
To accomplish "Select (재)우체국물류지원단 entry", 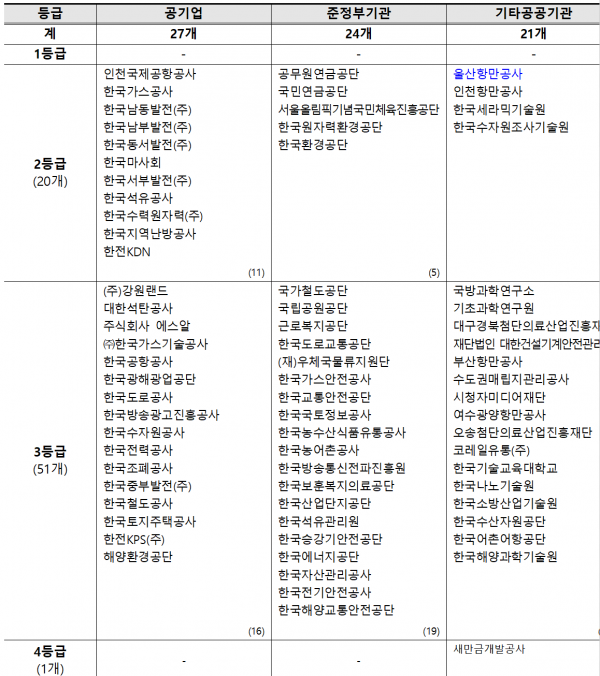I will click(334, 362).
